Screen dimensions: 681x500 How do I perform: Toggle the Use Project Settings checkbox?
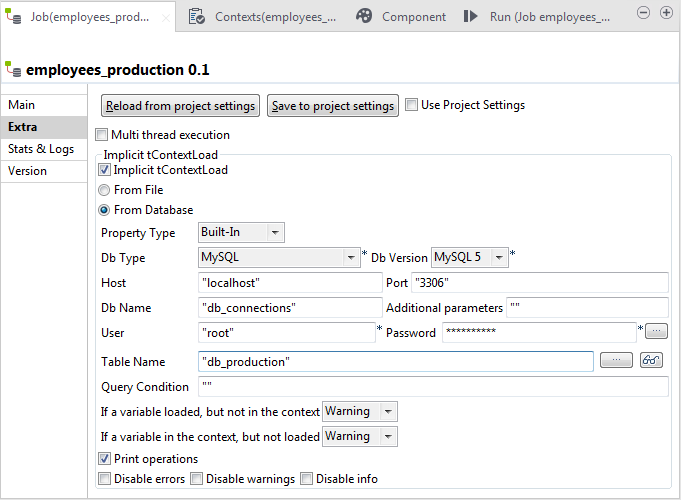(412, 105)
